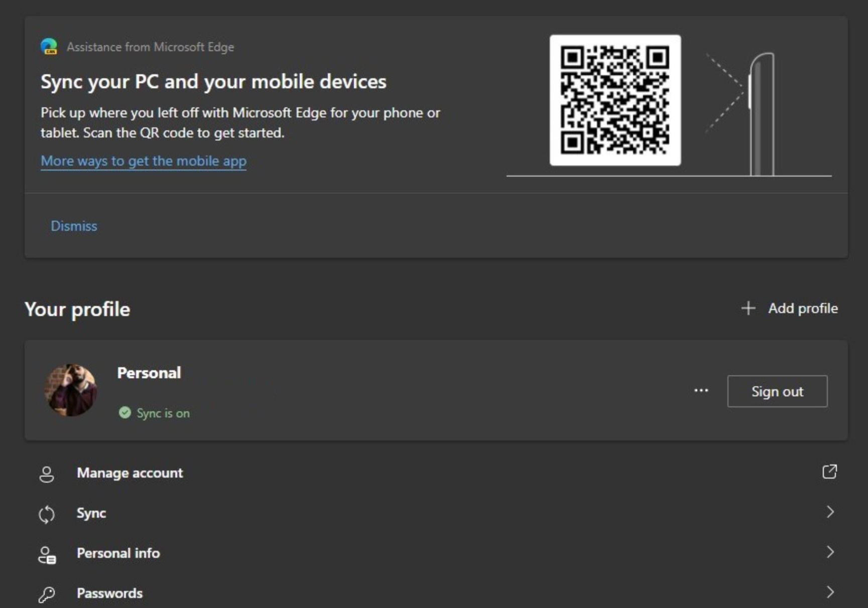The image size is (868, 608).
Task: Click the Personal info card icon
Action: (x=47, y=555)
